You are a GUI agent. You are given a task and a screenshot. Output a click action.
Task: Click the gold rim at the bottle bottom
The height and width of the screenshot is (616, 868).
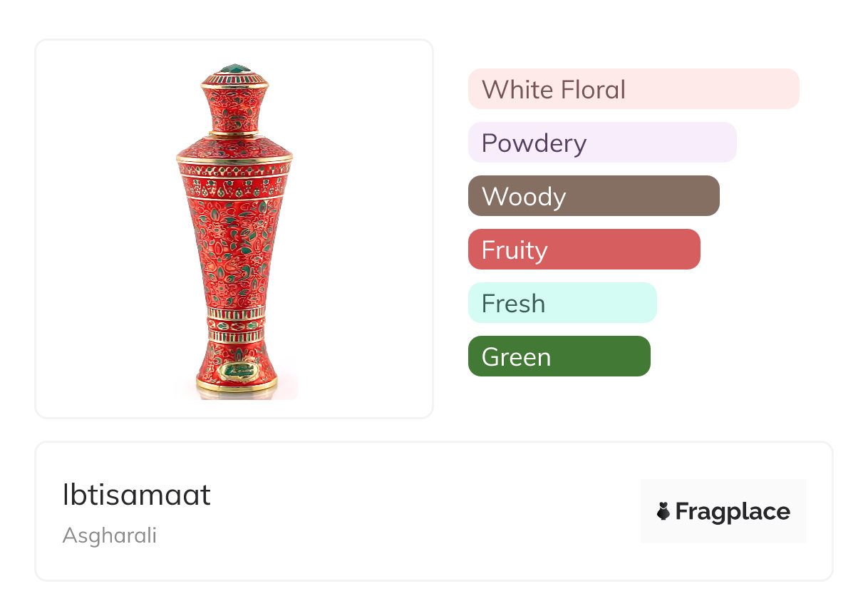point(237,386)
